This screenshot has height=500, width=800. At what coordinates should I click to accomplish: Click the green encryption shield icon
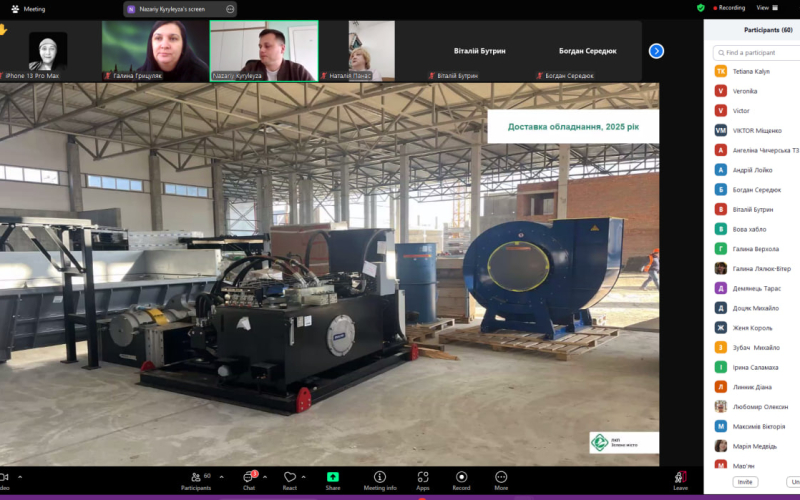(701, 8)
